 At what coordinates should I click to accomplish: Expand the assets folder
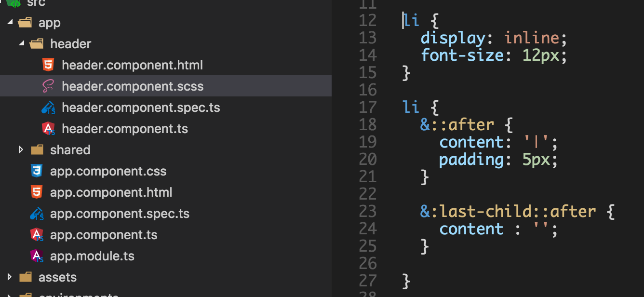(x=9, y=277)
